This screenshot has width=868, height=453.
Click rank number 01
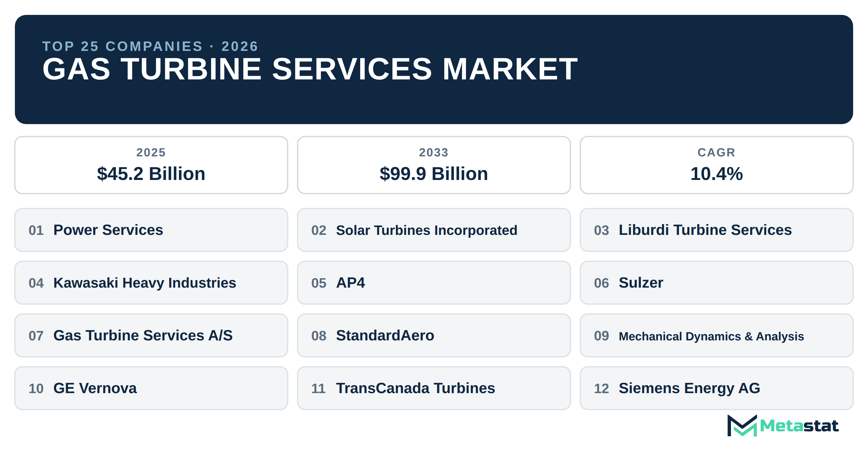coord(36,231)
